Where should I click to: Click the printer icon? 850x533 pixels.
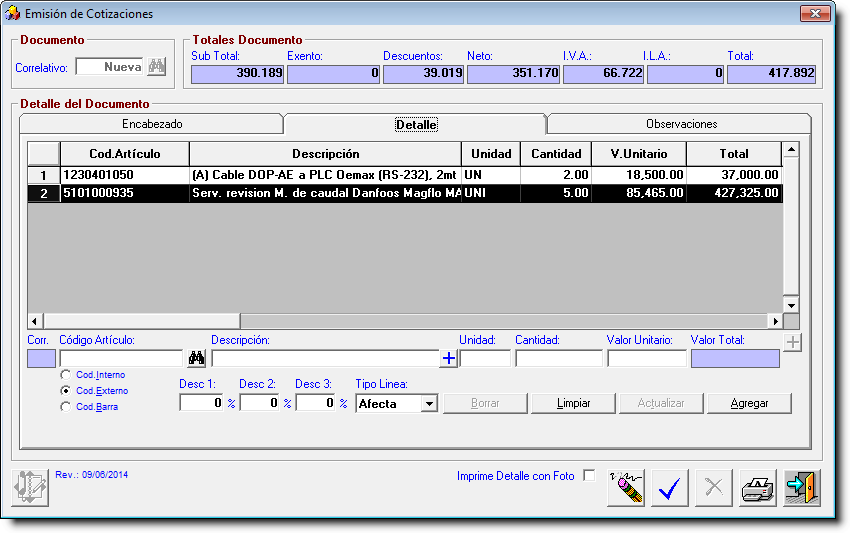point(757,488)
